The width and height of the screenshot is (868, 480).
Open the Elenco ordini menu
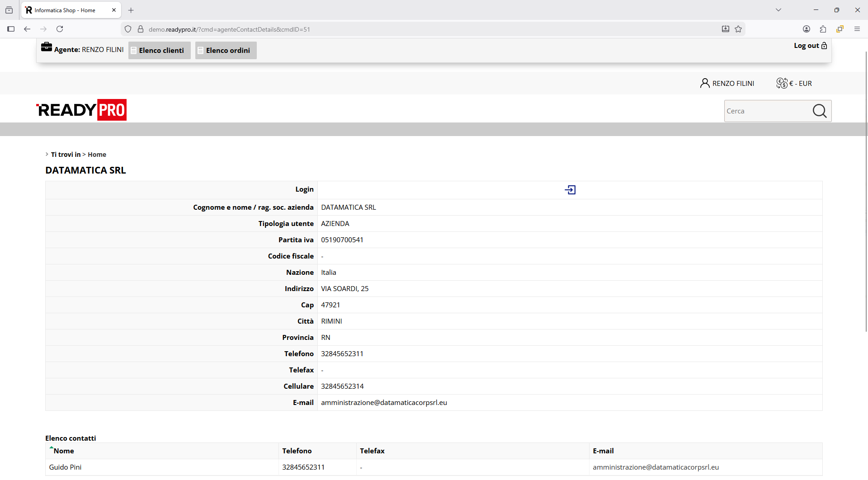tap(226, 50)
